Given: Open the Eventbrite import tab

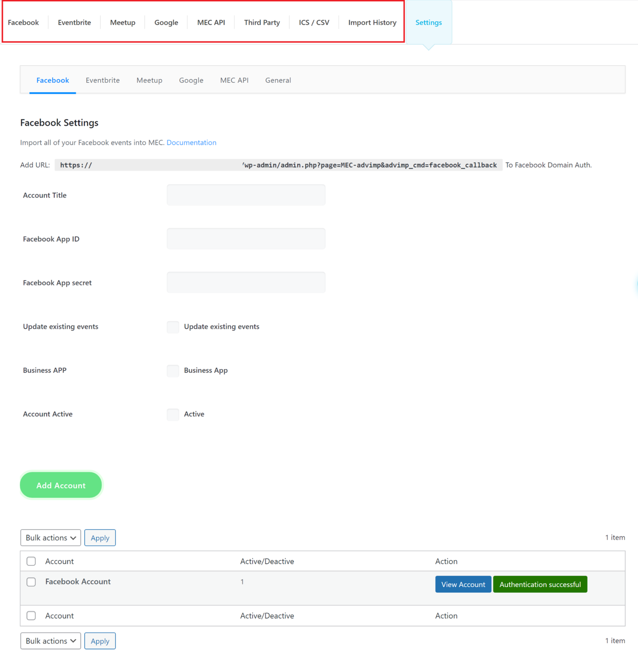Looking at the screenshot, I should point(74,22).
